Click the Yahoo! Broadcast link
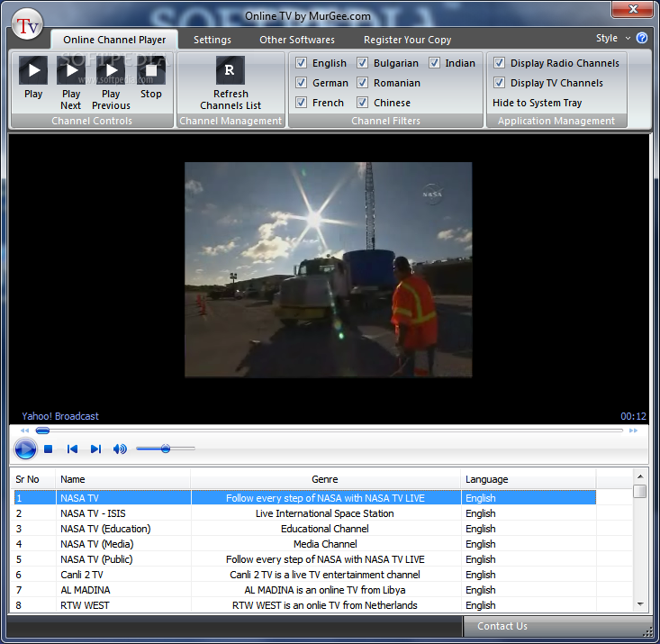 (60, 416)
